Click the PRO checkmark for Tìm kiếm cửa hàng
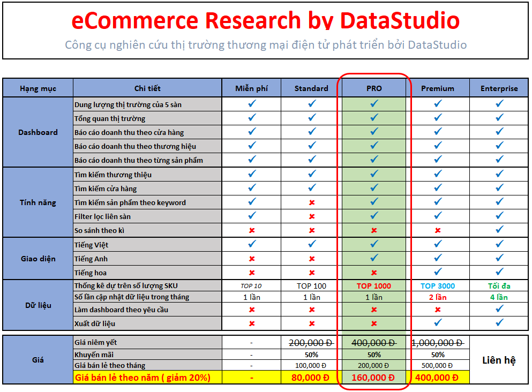The height and width of the screenshot is (392, 532). (x=374, y=188)
